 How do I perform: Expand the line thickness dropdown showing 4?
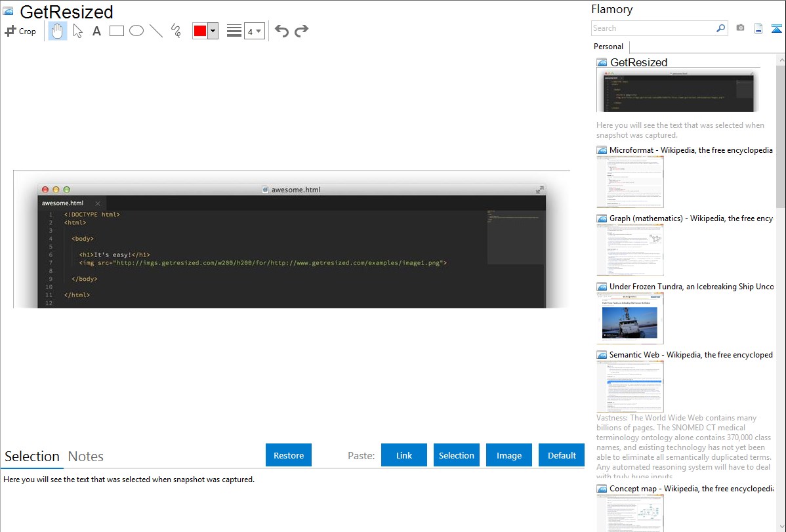254,31
